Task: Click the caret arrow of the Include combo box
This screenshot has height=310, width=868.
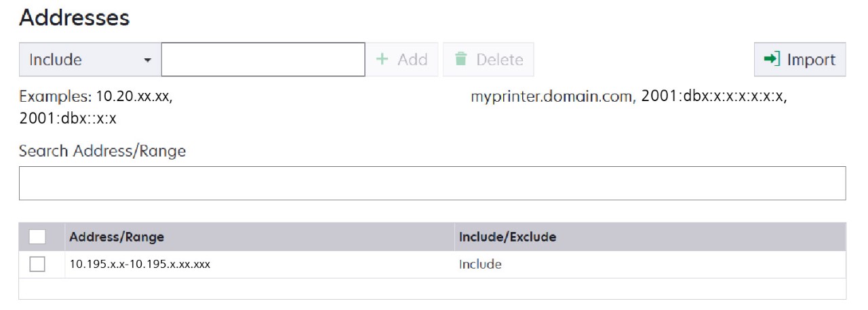Action: click(x=147, y=60)
